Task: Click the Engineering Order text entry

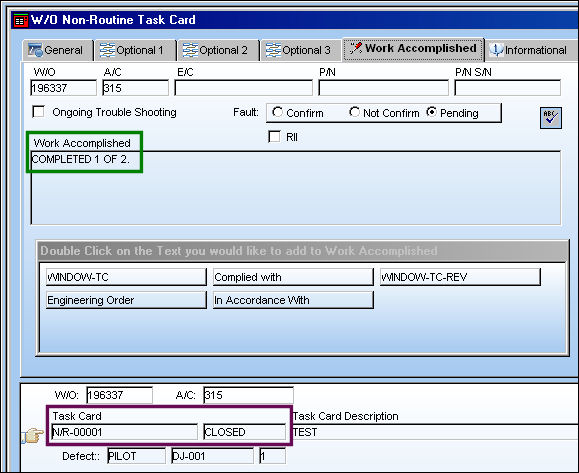Action: (126, 300)
